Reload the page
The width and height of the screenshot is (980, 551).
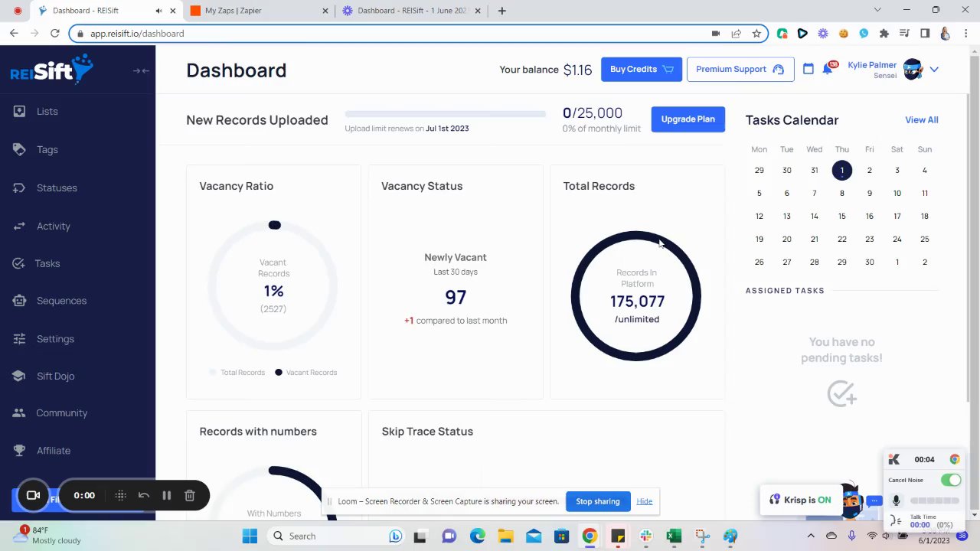point(55,34)
